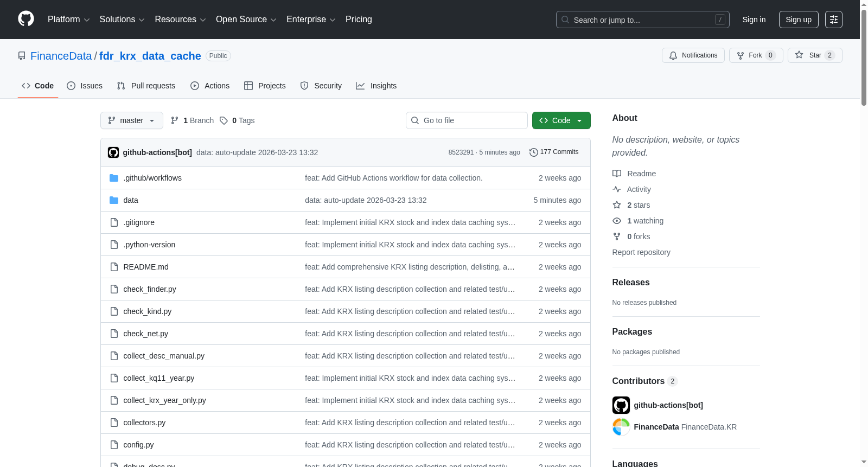Open the data folder's auto-update commit message
868x467 pixels.
click(x=366, y=200)
